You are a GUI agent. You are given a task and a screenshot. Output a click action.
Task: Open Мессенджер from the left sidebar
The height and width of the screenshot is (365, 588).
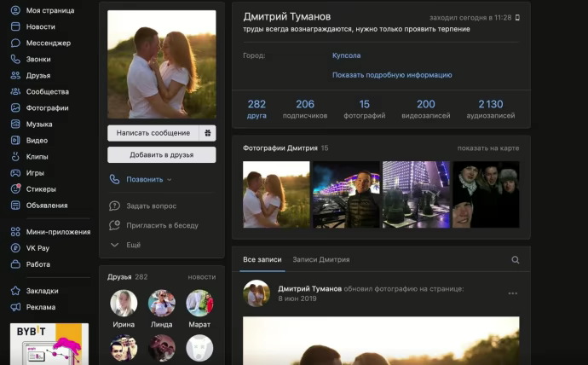(x=48, y=43)
